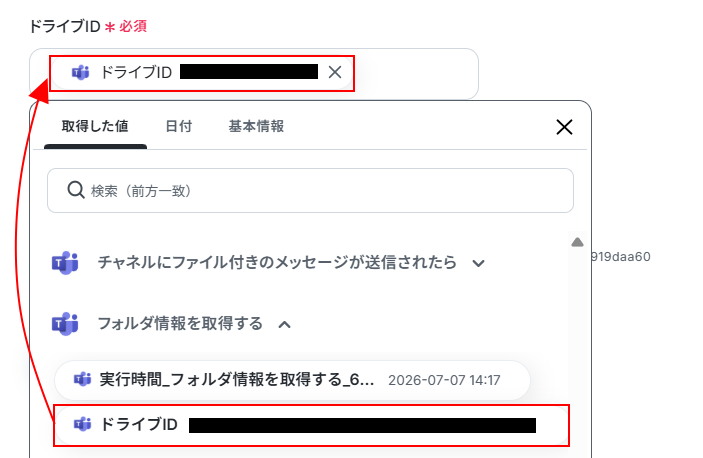The height and width of the screenshot is (458, 703).
Task: Click the フォルダ情報を取得する section title
Action: click(x=180, y=324)
